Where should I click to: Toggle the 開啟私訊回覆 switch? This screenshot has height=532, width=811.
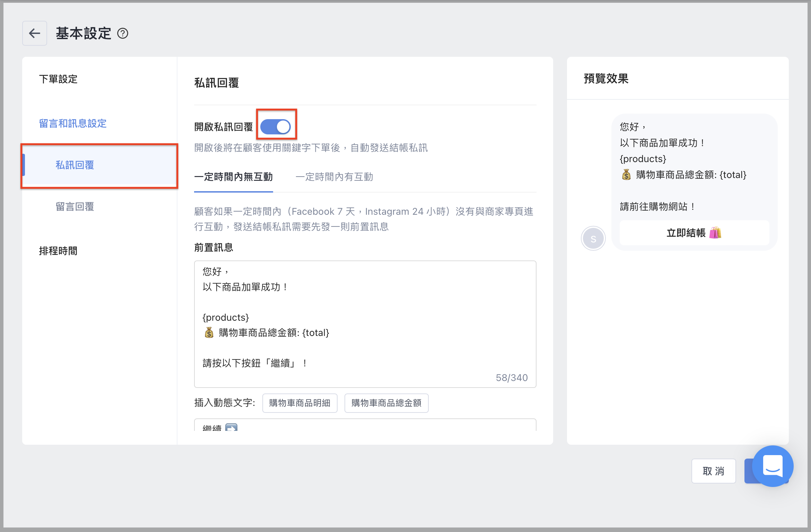[x=276, y=127]
